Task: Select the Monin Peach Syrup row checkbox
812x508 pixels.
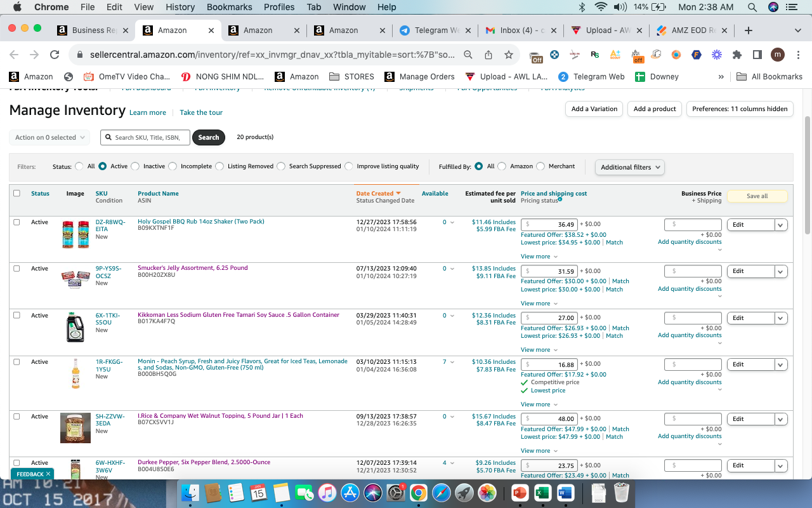Action: pos(16,361)
